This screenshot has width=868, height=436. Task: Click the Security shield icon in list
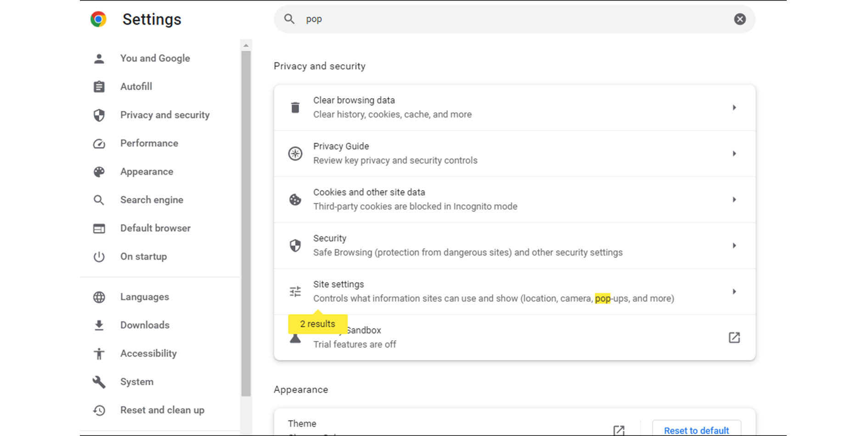click(x=295, y=246)
